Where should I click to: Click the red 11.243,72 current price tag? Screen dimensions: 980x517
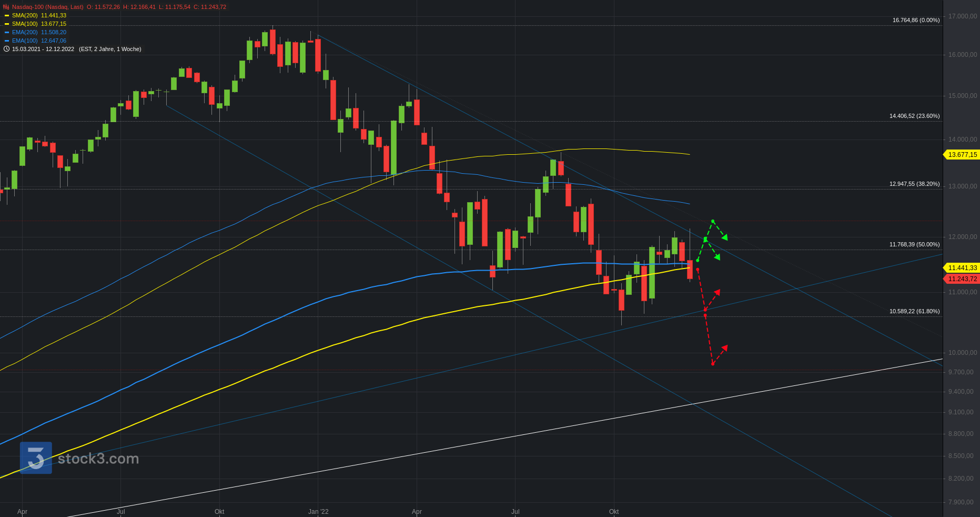(962, 279)
